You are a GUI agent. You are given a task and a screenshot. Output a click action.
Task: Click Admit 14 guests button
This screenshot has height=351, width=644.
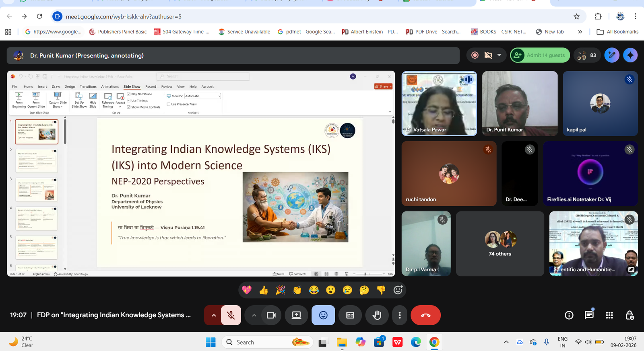pos(540,55)
